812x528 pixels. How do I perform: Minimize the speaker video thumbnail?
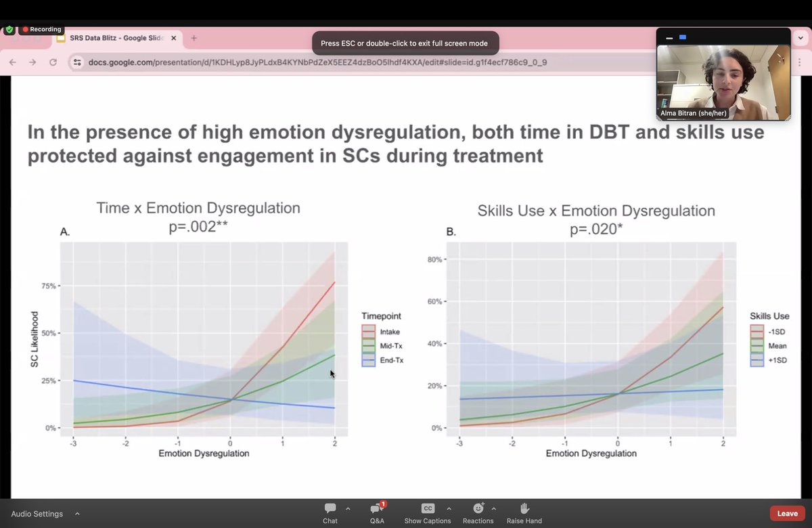[669, 37]
